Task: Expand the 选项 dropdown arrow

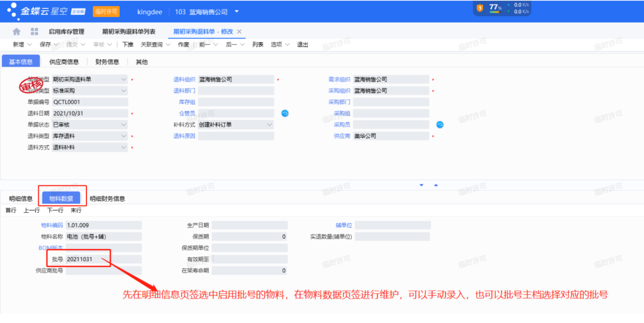Action: pos(287,44)
